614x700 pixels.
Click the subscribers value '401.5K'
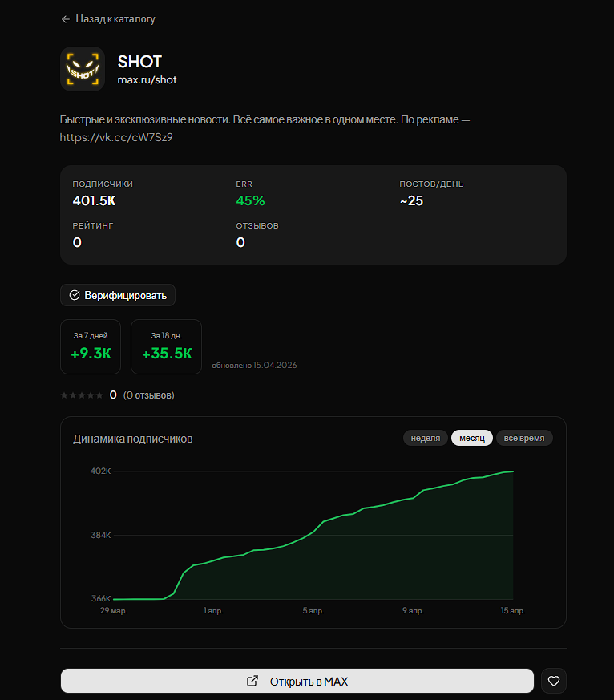tap(94, 201)
